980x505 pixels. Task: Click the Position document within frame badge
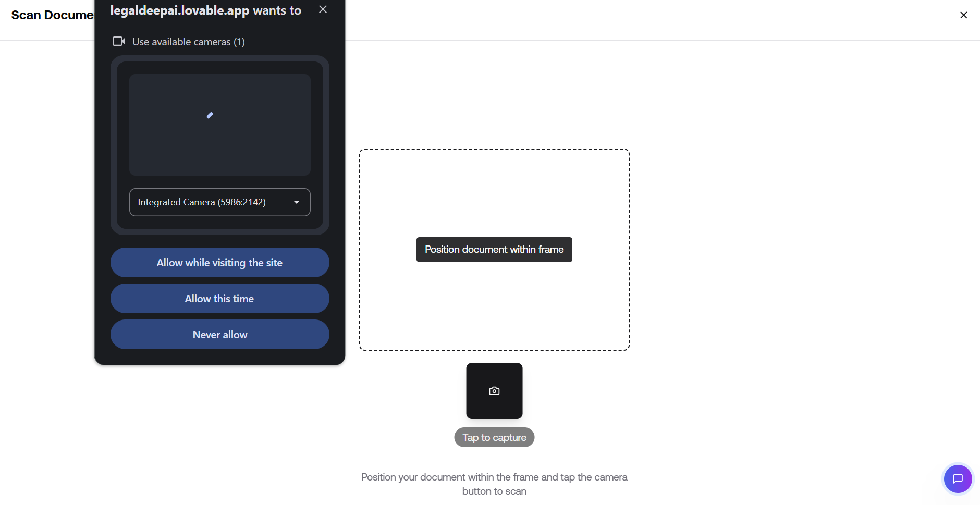click(x=494, y=250)
